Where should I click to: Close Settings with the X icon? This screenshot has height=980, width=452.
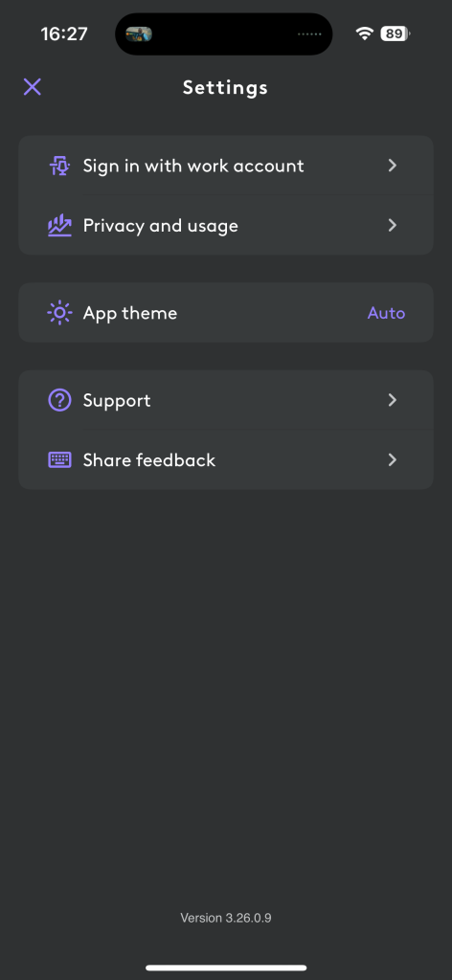coord(33,87)
